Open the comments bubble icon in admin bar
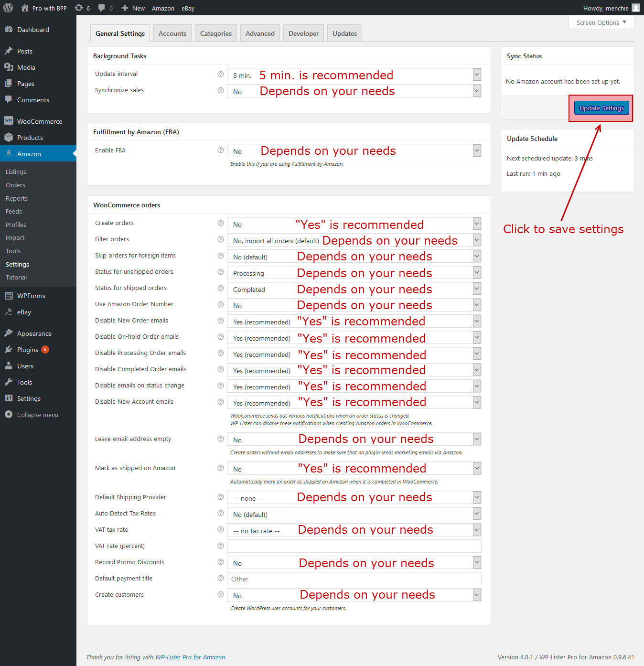 point(101,8)
